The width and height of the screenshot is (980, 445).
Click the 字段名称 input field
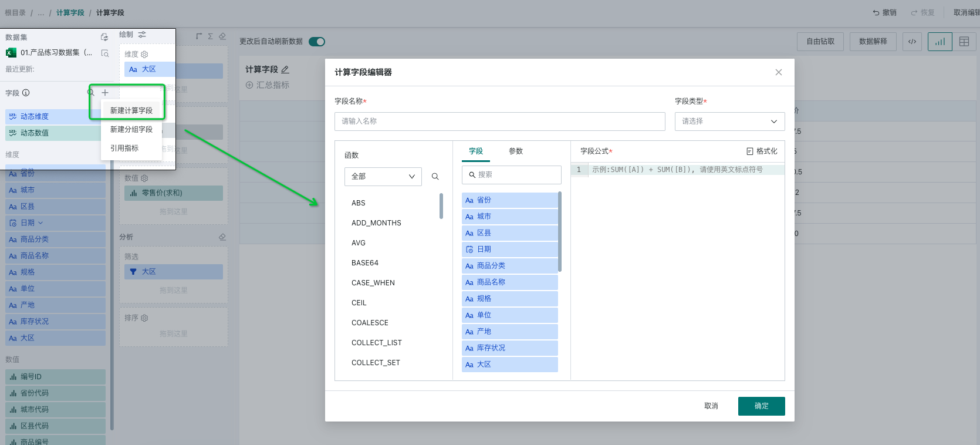pos(500,122)
